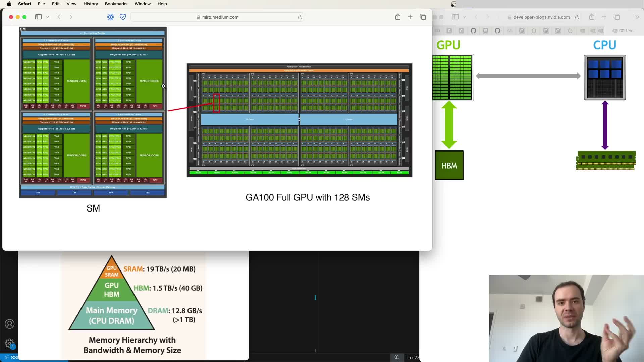Screen dimensions: 644x362
Task: Reload the miro.medium.com page
Action: 300,17
